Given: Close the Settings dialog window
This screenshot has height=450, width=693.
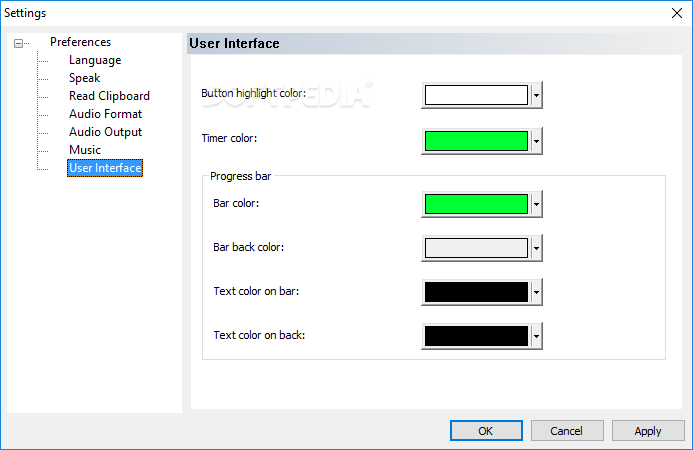Looking at the screenshot, I should pyautogui.click(x=677, y=13).
